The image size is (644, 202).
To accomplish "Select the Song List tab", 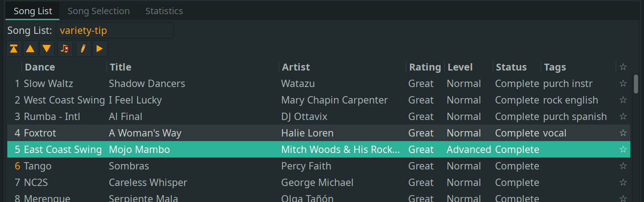I will [x=32, y=11].
